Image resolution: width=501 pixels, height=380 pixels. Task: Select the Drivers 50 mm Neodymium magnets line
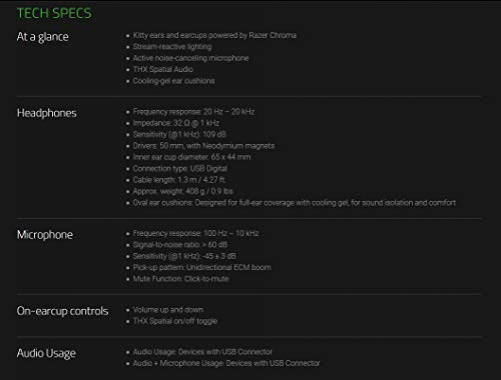click(204, 146)
